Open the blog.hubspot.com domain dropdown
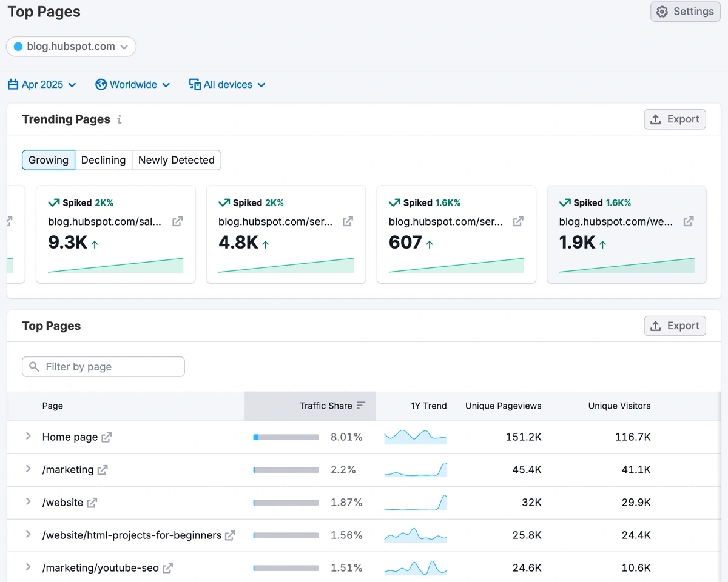This screenshot has height=582, width=728. [x=71, y=47]
